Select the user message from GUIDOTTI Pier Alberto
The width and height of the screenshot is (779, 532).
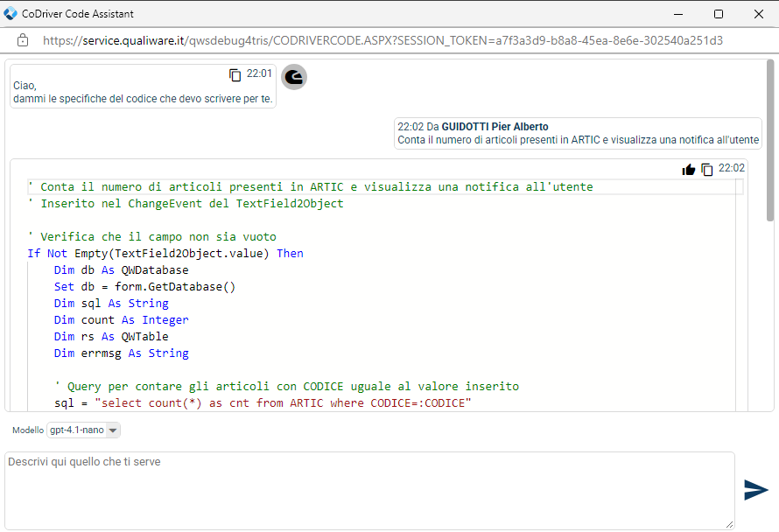point(578,134)
